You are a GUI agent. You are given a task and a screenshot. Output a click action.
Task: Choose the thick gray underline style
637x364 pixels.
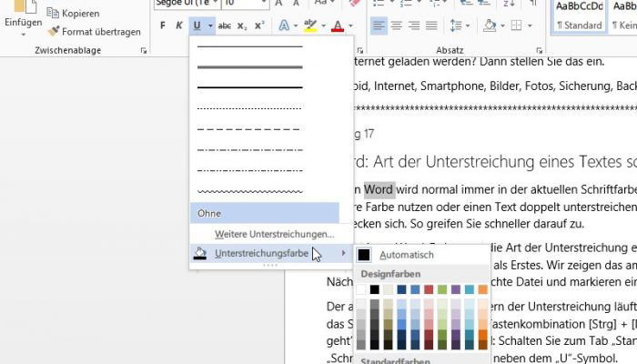pos(250,66)
